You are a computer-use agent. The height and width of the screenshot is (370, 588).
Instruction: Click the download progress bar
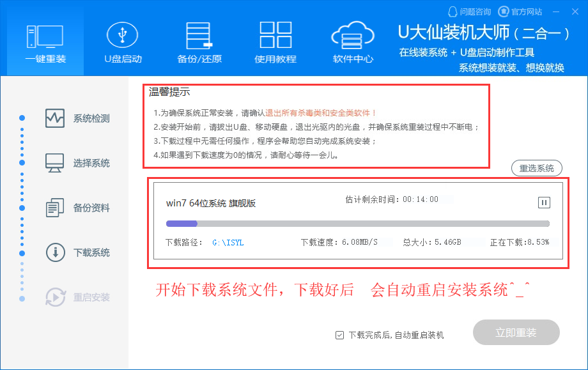[358, 224]
